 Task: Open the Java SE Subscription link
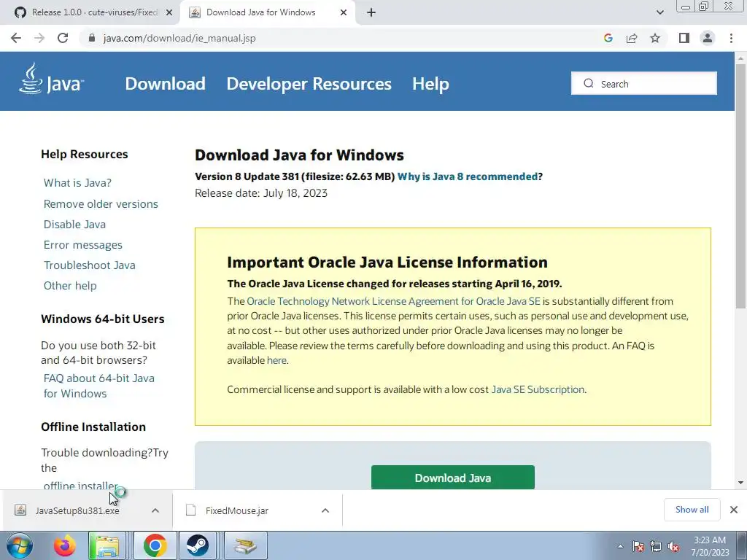click(x=538, y=389)
